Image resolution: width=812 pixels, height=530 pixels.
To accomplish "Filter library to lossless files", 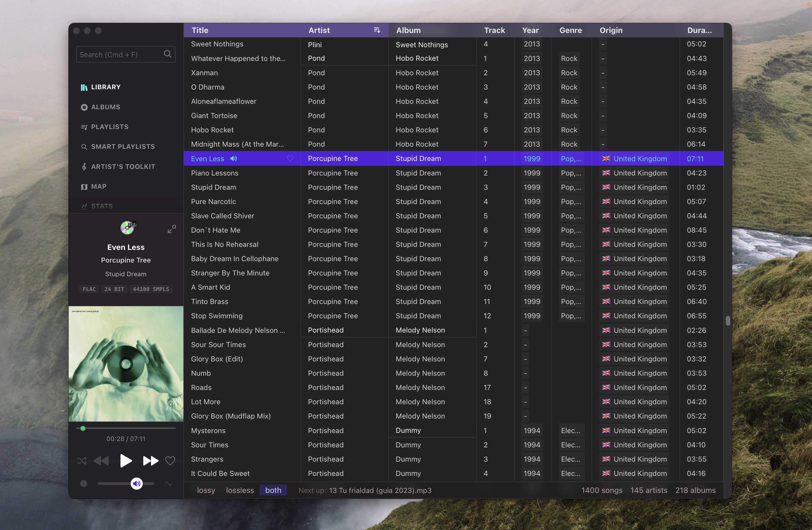I will pos(240,490).
